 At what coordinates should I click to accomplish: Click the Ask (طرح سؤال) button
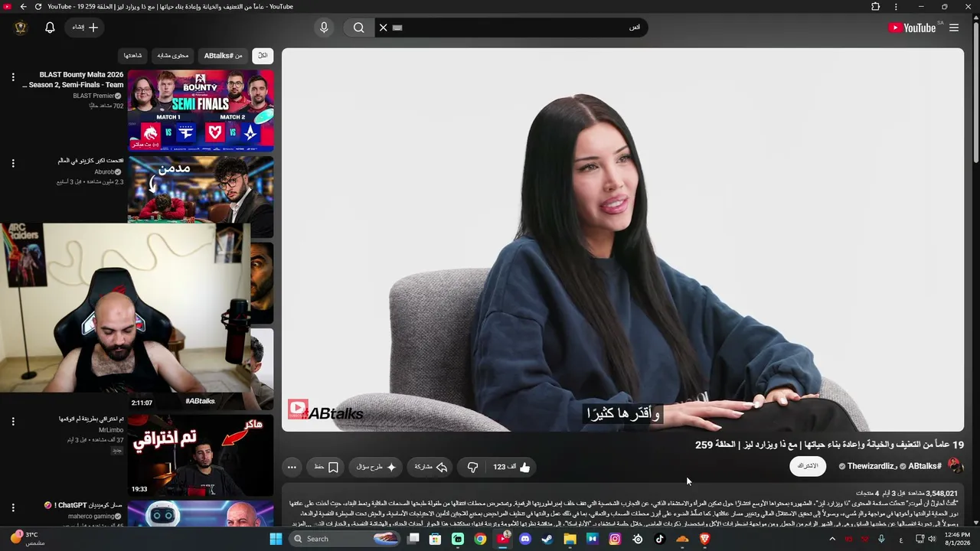pos(376,467)
